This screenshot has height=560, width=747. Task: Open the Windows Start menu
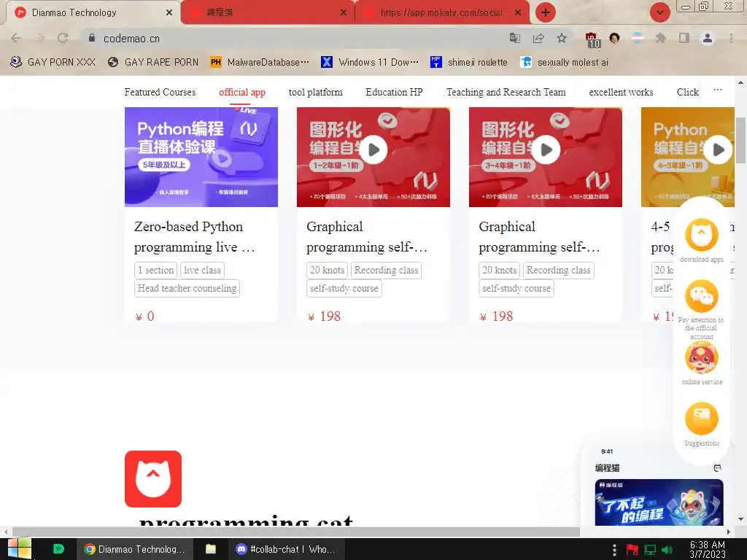(20, 549)
